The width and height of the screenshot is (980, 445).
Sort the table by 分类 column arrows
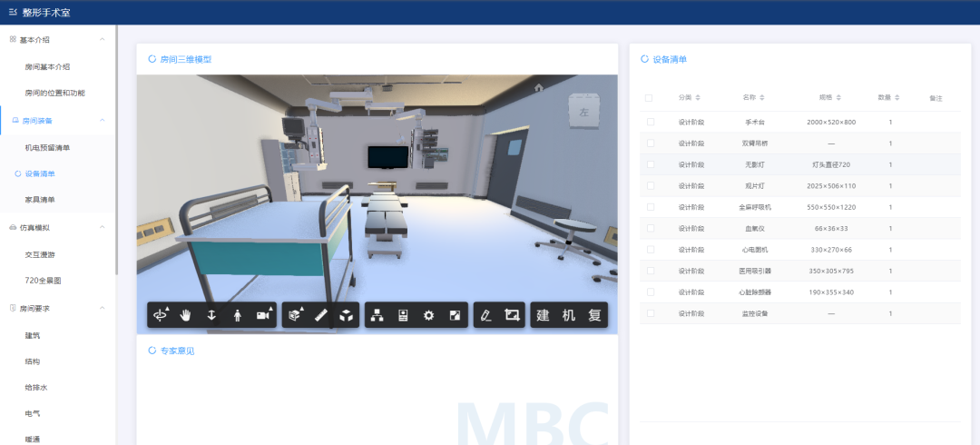point(698,98)
